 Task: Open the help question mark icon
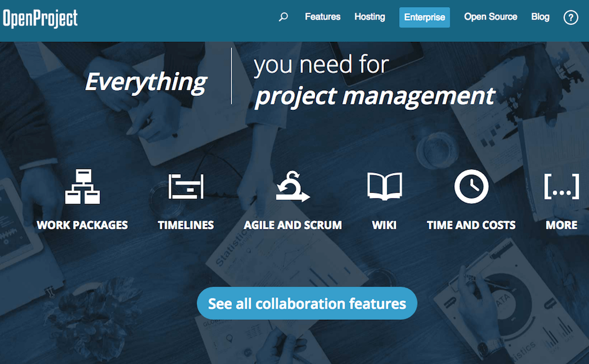570,18
